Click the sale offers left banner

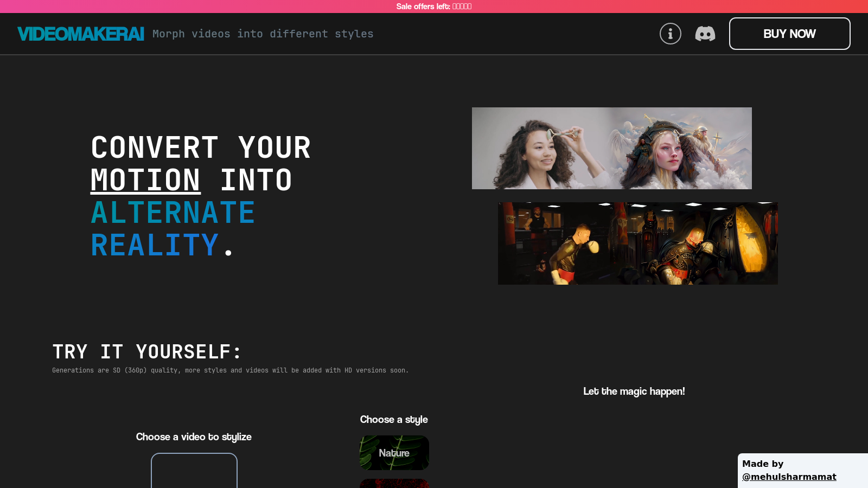click(x=434, y=7)
